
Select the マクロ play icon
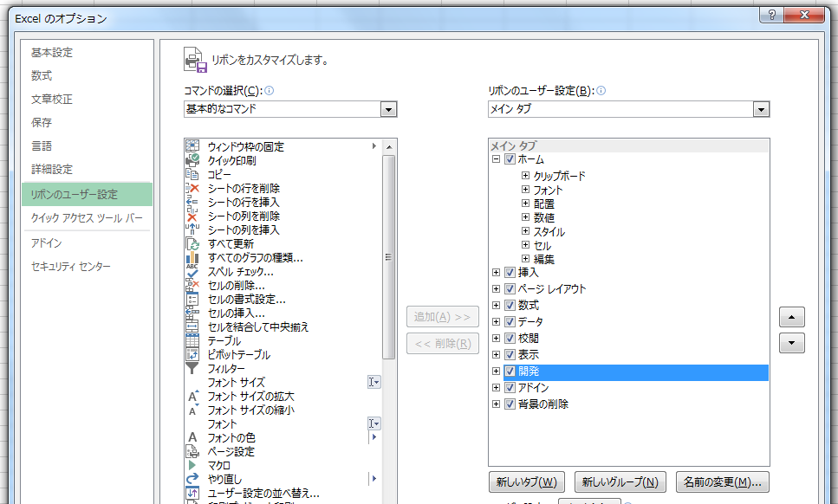tap(192, 466)
